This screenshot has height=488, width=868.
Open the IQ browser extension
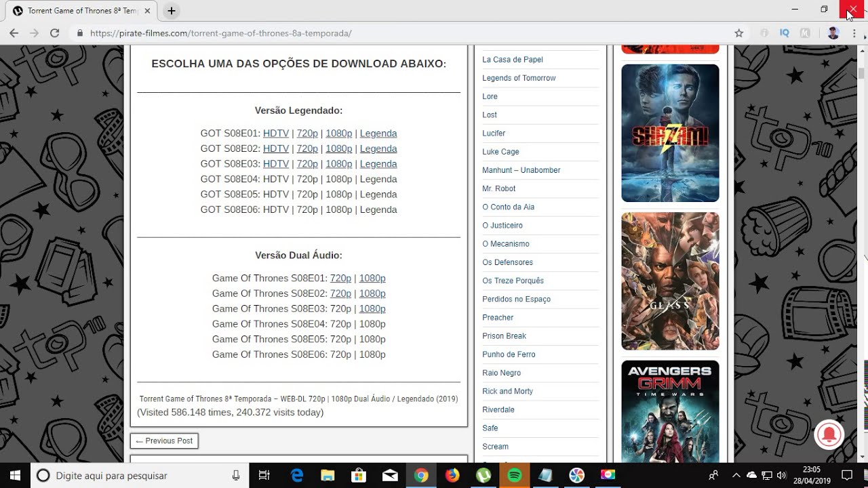click(785, 33)
